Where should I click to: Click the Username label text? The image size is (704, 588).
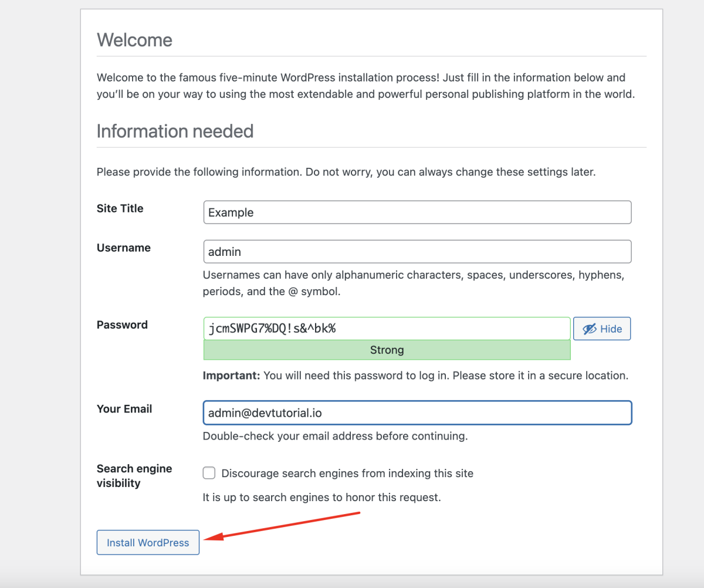[124, 248]
